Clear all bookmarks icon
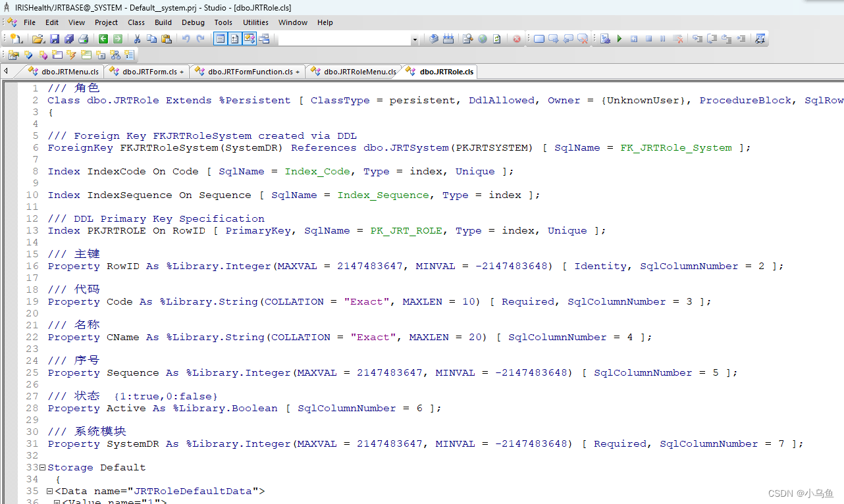 (583, 39)
